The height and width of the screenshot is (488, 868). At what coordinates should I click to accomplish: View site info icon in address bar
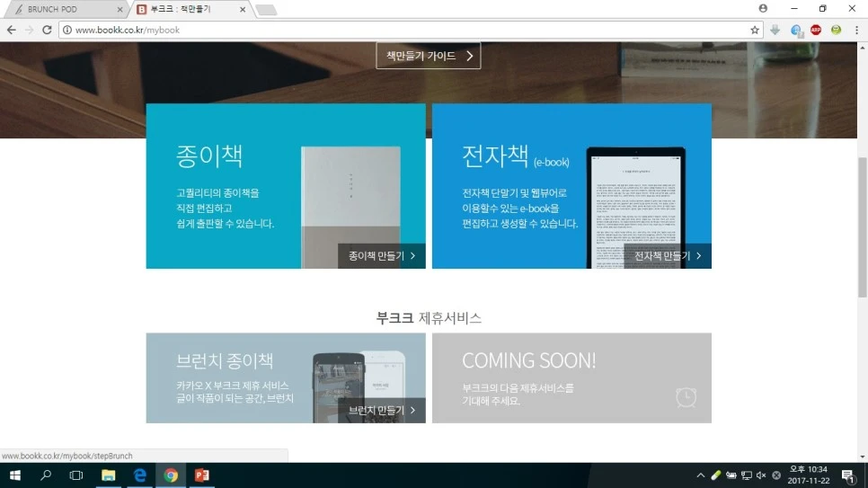click(x=67, y=30)
